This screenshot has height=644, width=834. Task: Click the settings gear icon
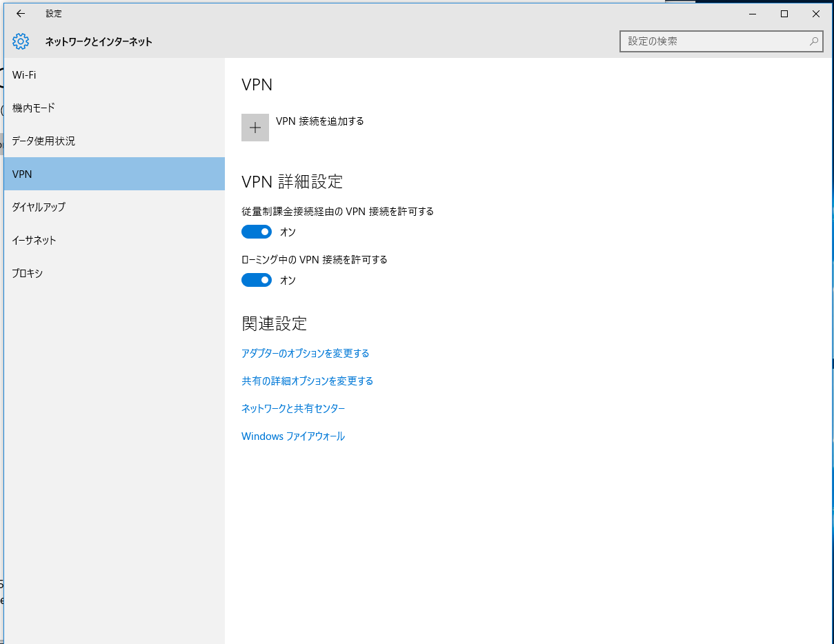21,41
